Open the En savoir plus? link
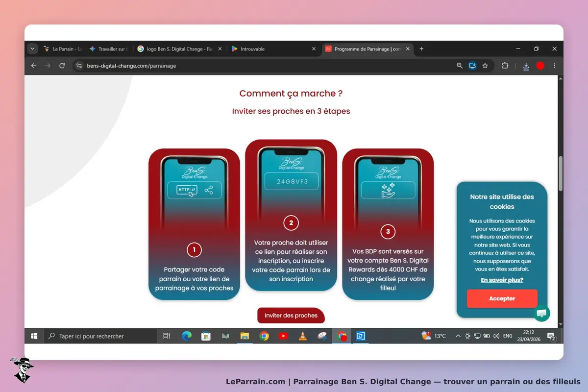Image resolution: width=588 pixels, height=392 pixels. (502, 280)
